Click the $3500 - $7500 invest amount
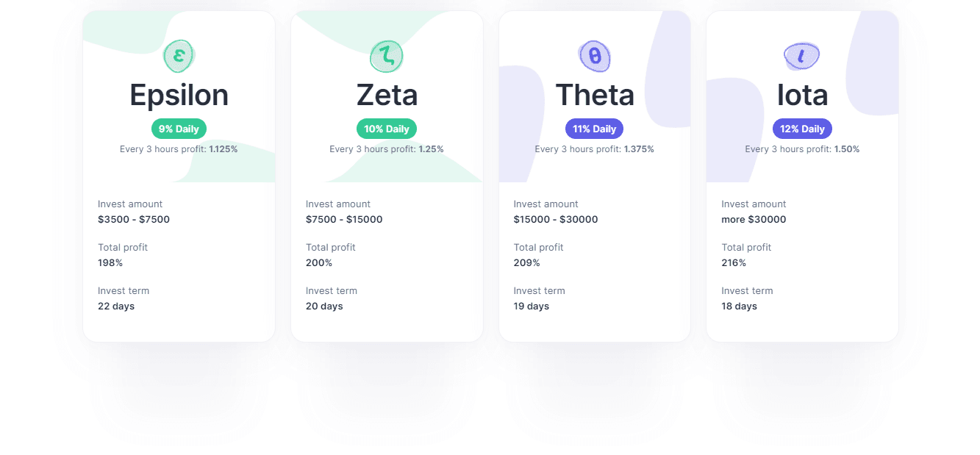Image resolution: width=980 pixels, height=455 pixels. (134, 219)
